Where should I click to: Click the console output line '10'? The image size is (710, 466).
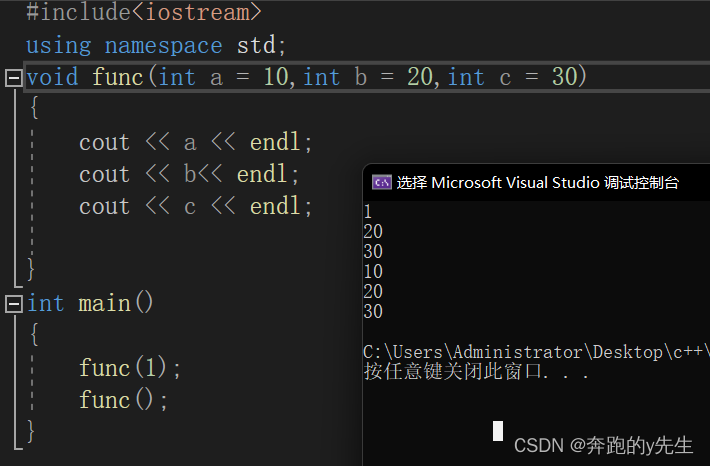373,272
